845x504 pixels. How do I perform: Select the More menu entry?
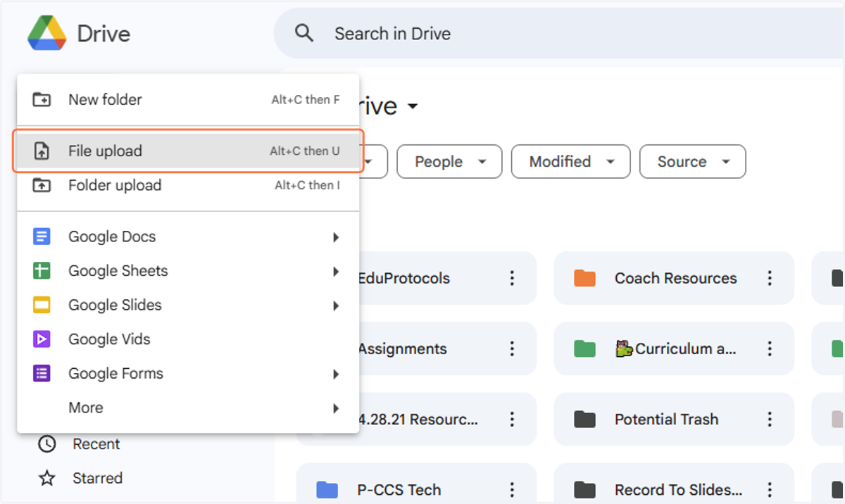point(188,408)
